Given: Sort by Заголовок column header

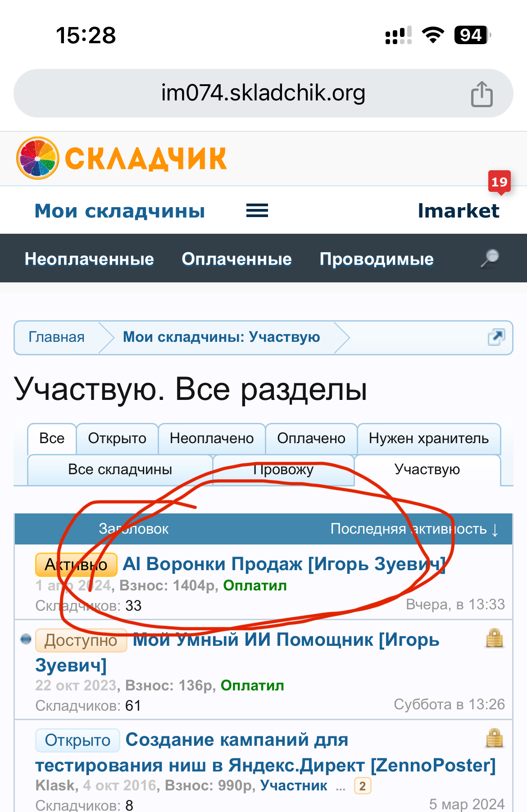Looking at the screenshot, I should coord(134,529).
